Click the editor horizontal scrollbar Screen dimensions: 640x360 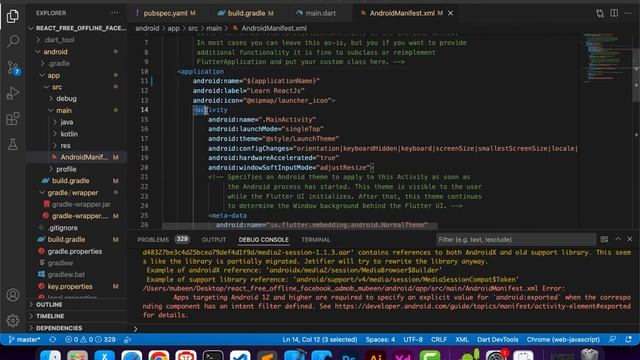pyautogui.click(x=300, y=225)
